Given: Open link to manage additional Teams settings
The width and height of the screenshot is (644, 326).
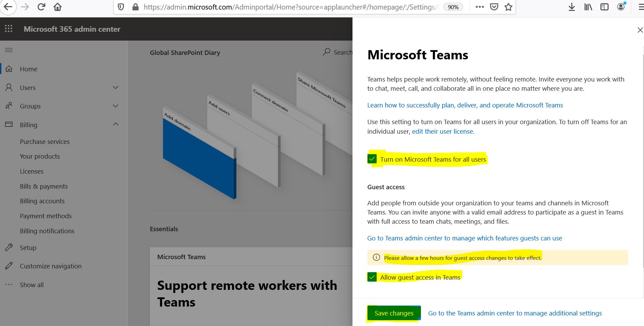Looking at the screenshot, I should point(515,313).
